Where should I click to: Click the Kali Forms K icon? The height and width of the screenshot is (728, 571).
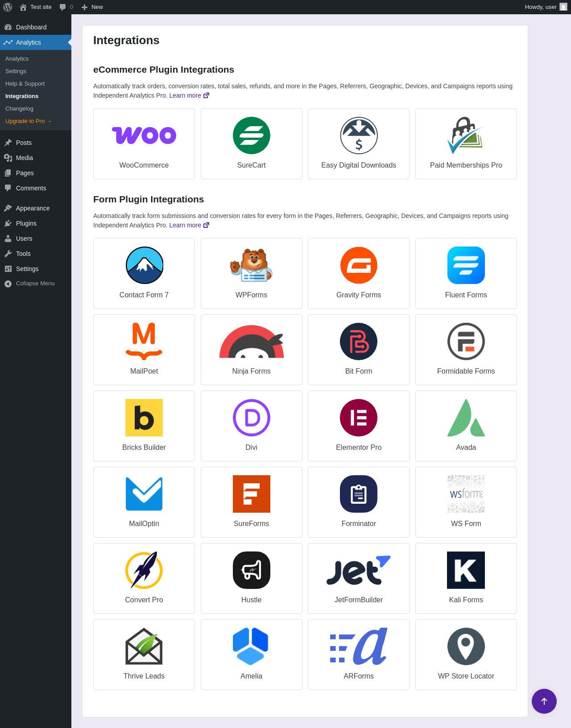[x=466, y=570]
